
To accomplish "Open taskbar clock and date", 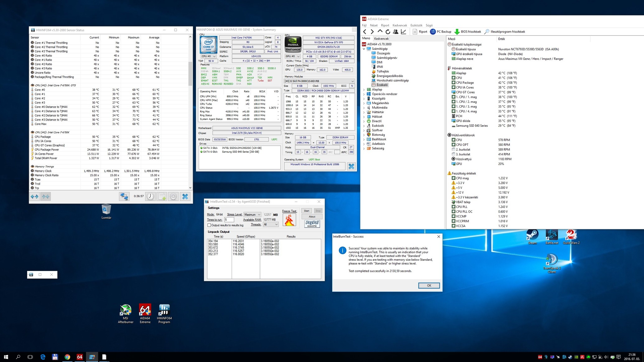I will point(632,357).
